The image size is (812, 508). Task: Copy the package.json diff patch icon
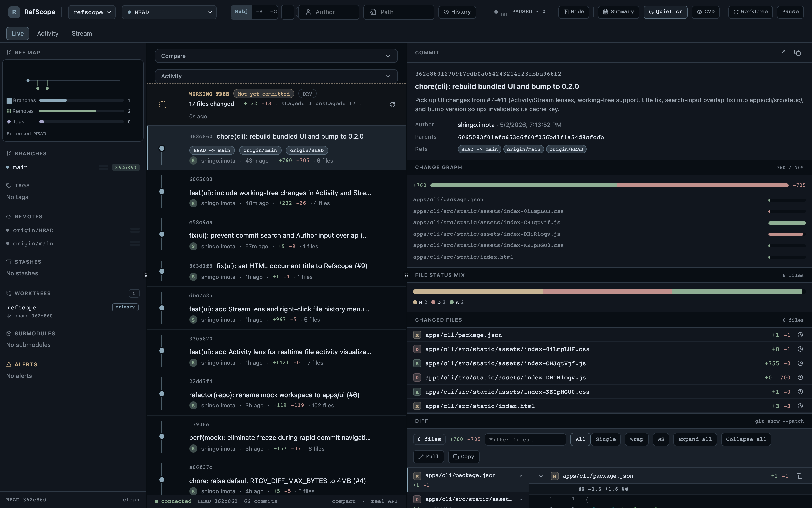(799, 476)
